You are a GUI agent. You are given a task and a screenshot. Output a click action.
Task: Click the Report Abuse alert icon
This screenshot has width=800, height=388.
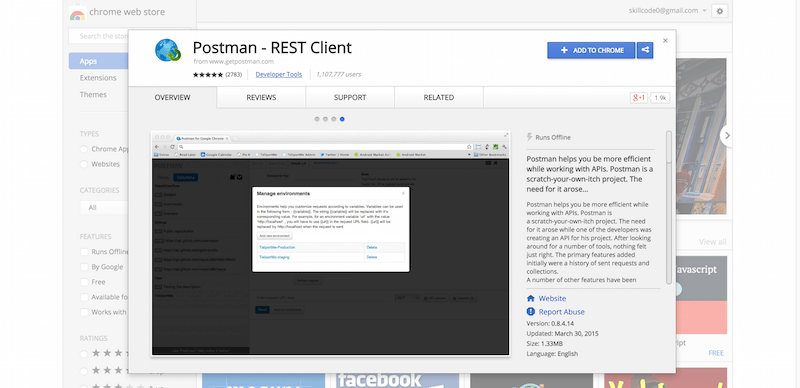531,311
